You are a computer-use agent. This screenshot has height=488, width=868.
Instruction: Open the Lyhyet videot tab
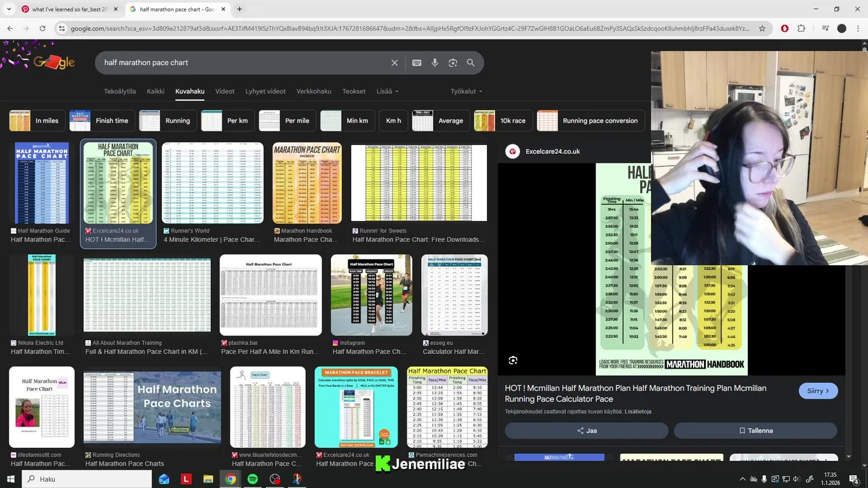[x=266, y=91]
